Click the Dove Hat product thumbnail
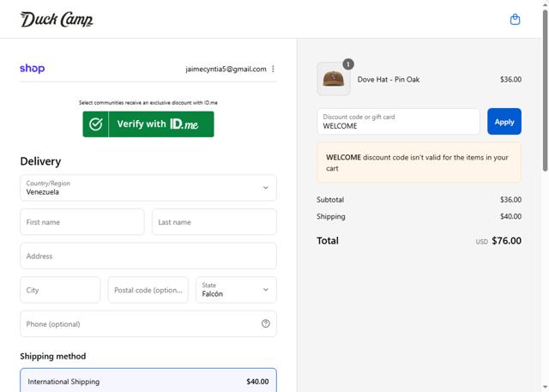Image resolution: width=549 pixels, height=392 pixels. click(x=334, y=79)
